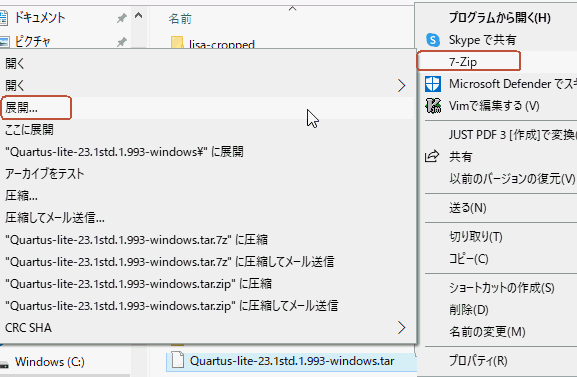Viewport: 577px width, 377px height.
Task: Open Windows (C:) drive in sidebar
Action: pyautogui.click(x=50, y=362)
